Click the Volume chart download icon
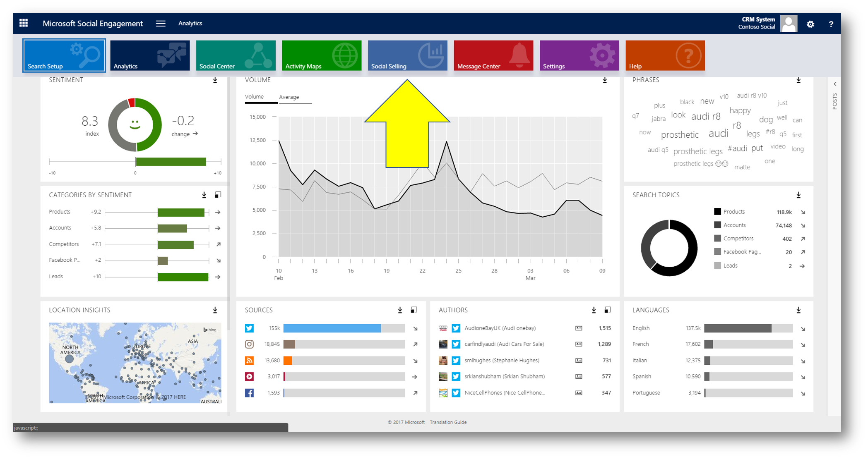Viewport: 868px width, 459px height. [605, 80]
